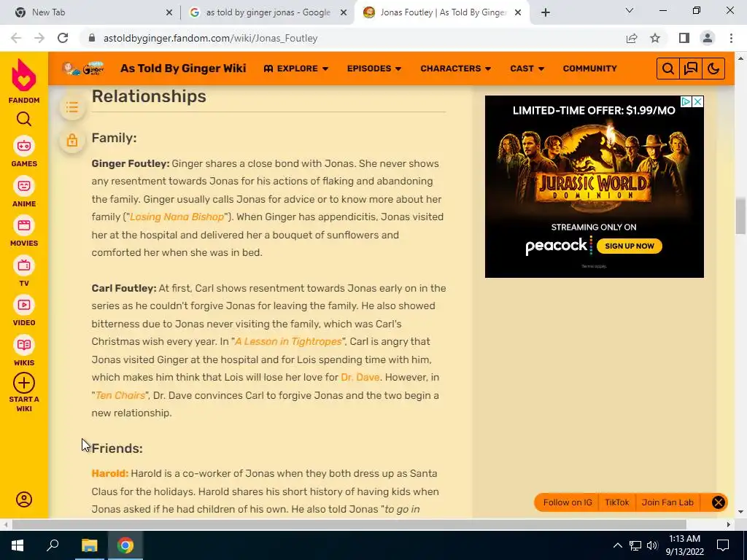Viewport: 747px width, 560px height.
Task: Open the Chrome profile icon
Action: 708,38
